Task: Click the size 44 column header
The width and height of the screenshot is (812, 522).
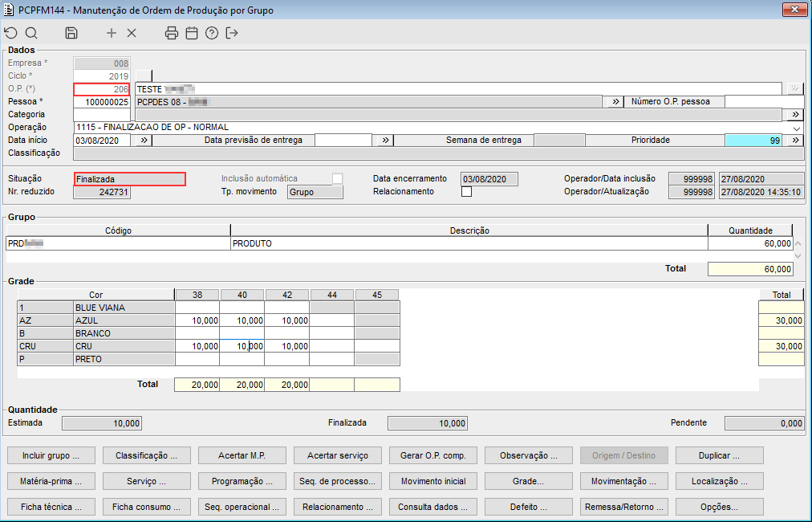Action: pyautogui.click(x=332, y=295)
